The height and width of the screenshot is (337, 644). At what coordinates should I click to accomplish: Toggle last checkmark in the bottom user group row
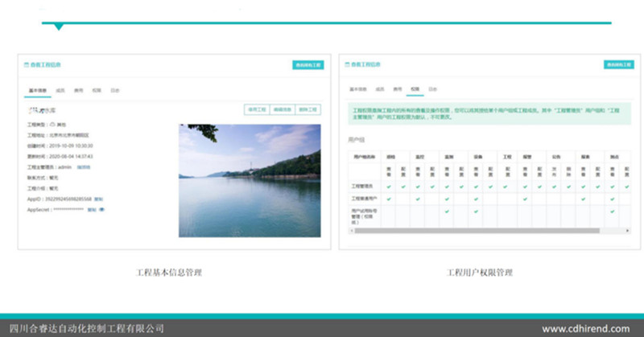612,211
